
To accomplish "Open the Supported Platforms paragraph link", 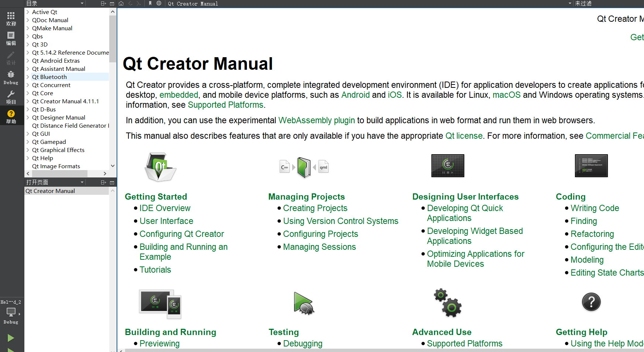I will tap(225, 105).
